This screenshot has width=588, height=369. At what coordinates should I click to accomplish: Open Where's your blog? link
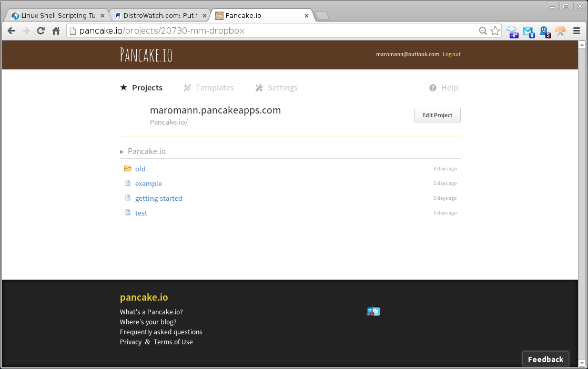pos(148,322)
